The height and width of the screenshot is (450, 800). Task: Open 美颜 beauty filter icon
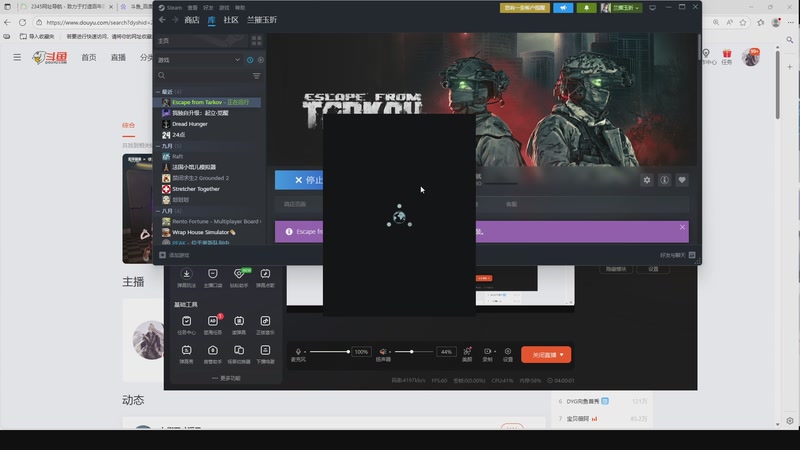pos(467,354)
